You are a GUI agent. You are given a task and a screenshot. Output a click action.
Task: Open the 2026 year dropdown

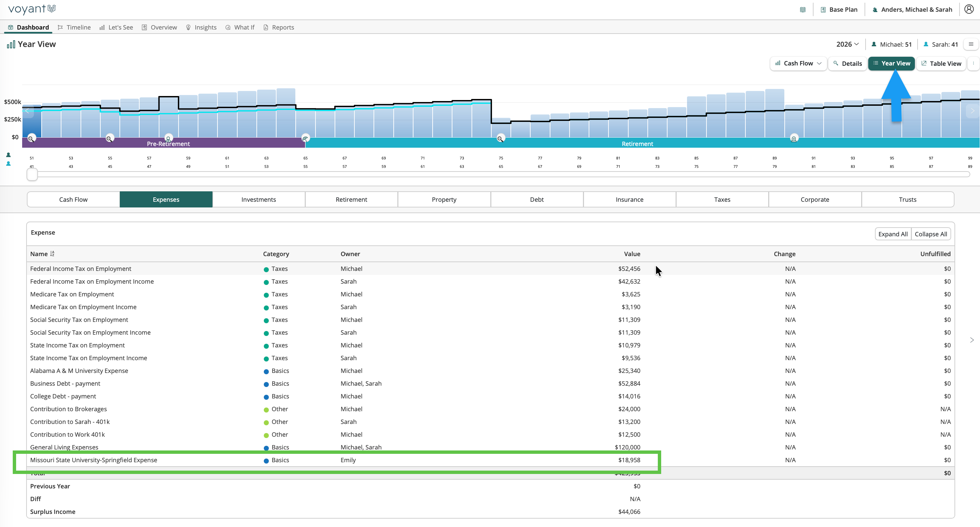pos(847,44)
